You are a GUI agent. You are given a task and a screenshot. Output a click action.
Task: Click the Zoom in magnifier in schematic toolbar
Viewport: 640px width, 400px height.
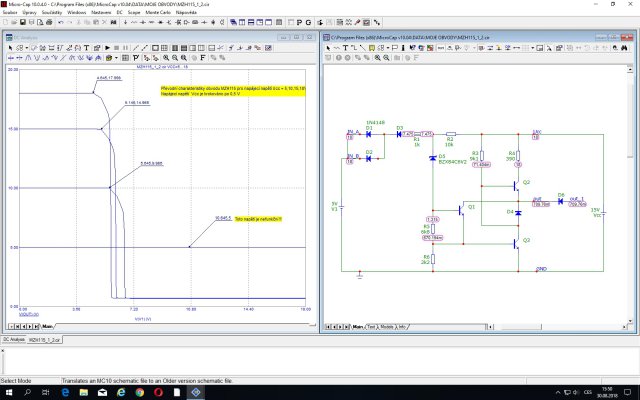click(x=378, y=58)
